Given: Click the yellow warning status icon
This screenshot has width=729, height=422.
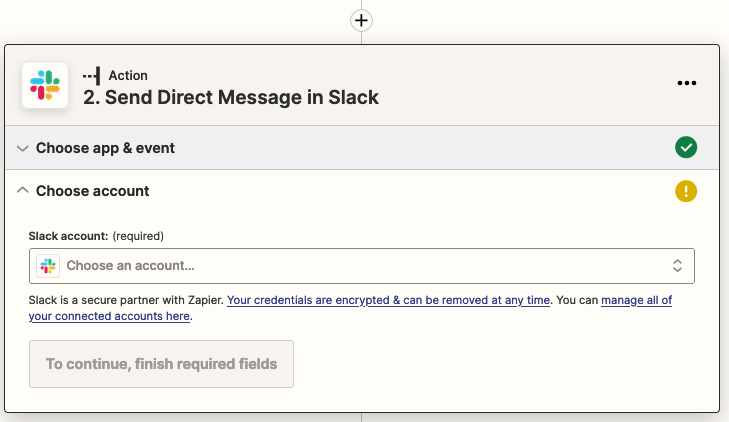Looking at the screenshot, I should tap(685, 191).
